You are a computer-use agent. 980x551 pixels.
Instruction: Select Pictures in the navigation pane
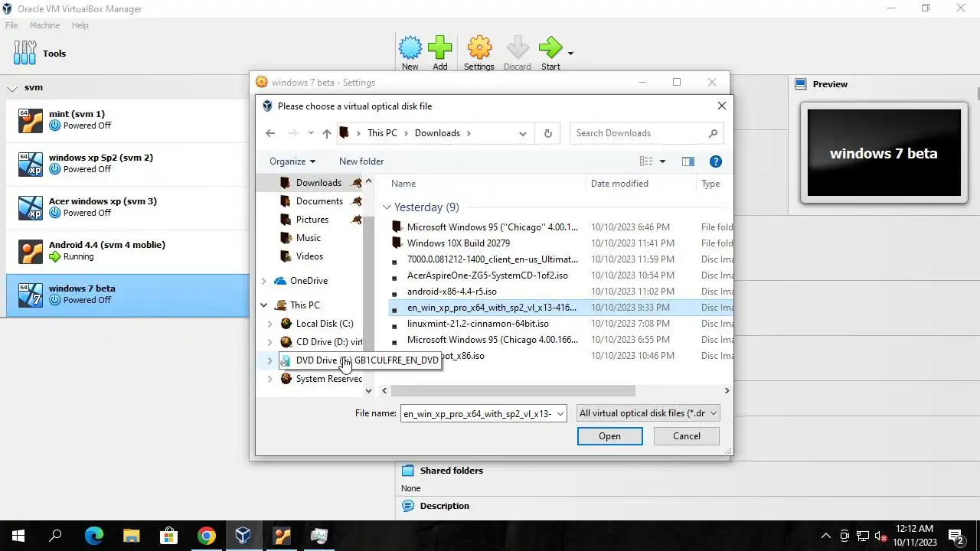point(312,220)
